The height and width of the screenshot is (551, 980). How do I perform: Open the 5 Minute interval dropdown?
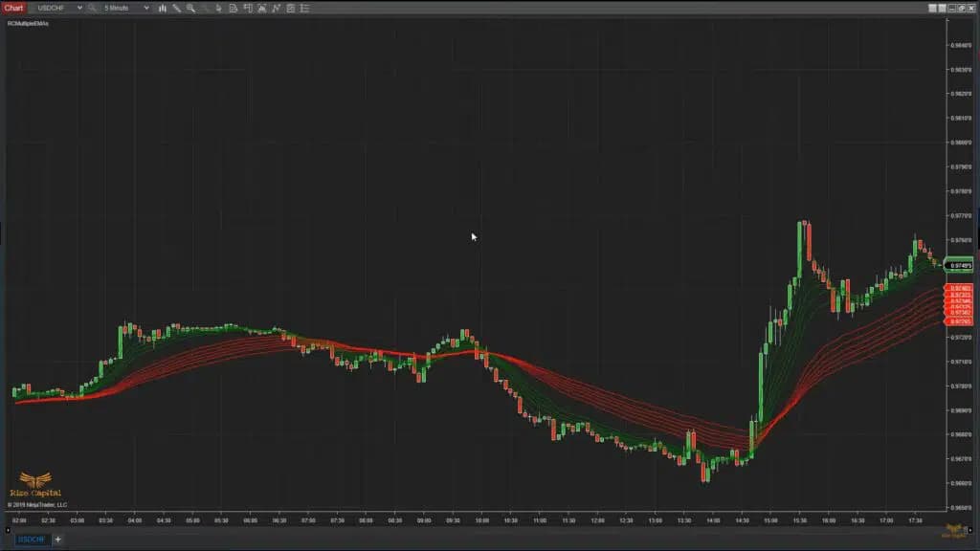point(120,8)
